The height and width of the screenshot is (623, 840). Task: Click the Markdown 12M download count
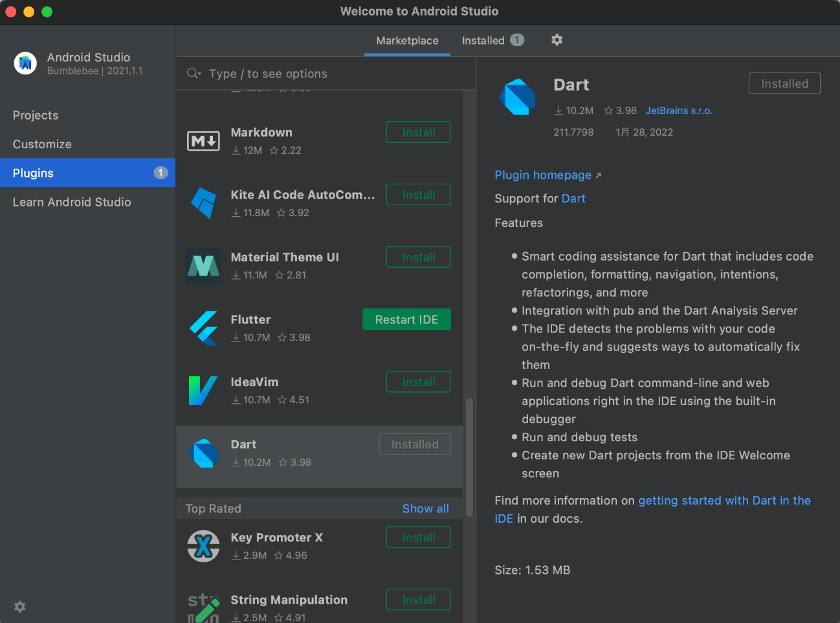247,150
